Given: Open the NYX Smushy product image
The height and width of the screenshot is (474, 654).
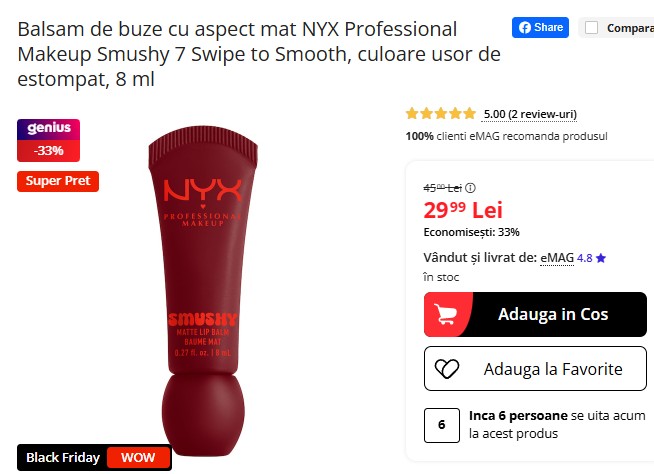Looking at the screenshot, I should (x=203, y=290).
